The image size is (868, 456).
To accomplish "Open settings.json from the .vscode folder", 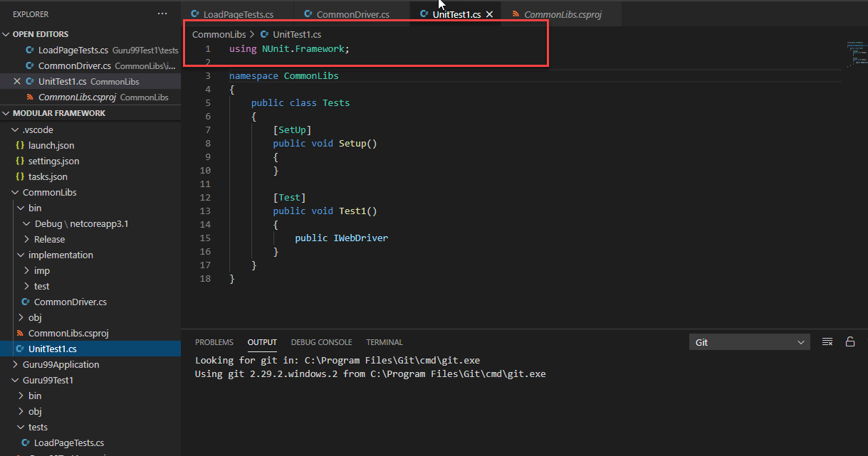I will pos(53,160).
